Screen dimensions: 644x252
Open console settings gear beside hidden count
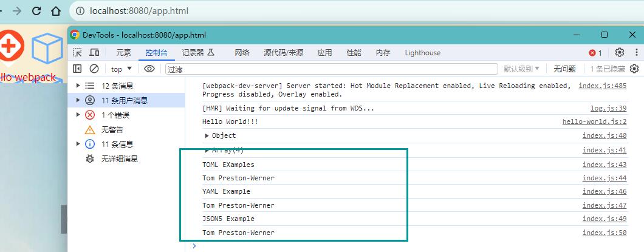tap(634, 69)
